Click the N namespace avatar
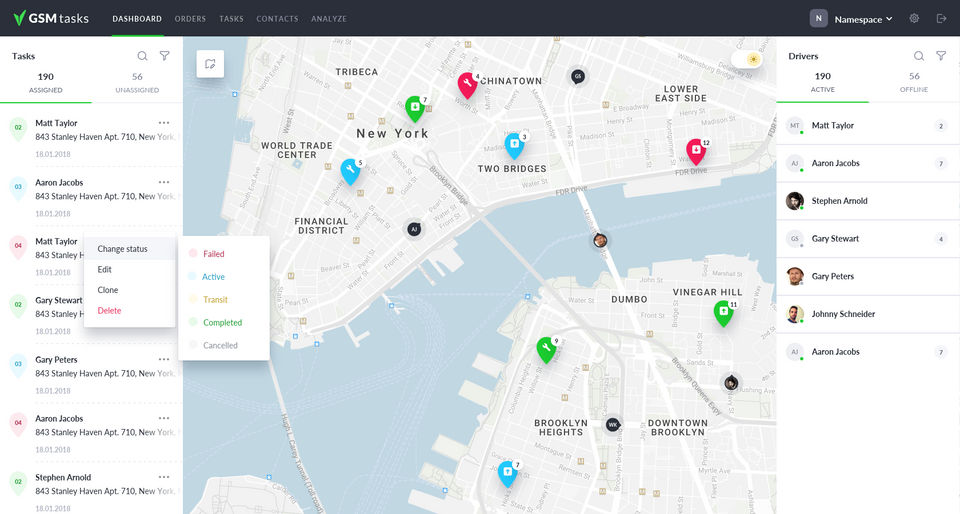Image resolution: width=960 pixels, height=514 pixels. (x=819, y=18)
